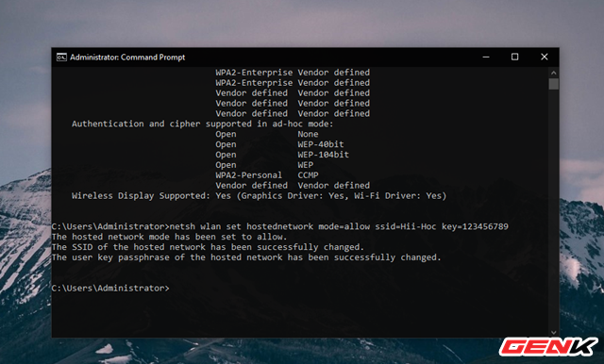Click the 'Administrator: Command Prompt' title text

point(127,58)
